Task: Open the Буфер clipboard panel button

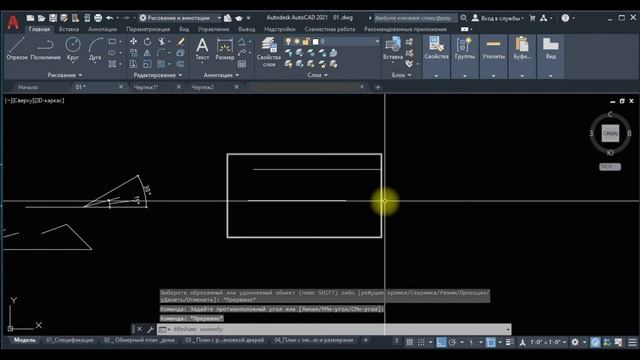Action: pos(522,56)
